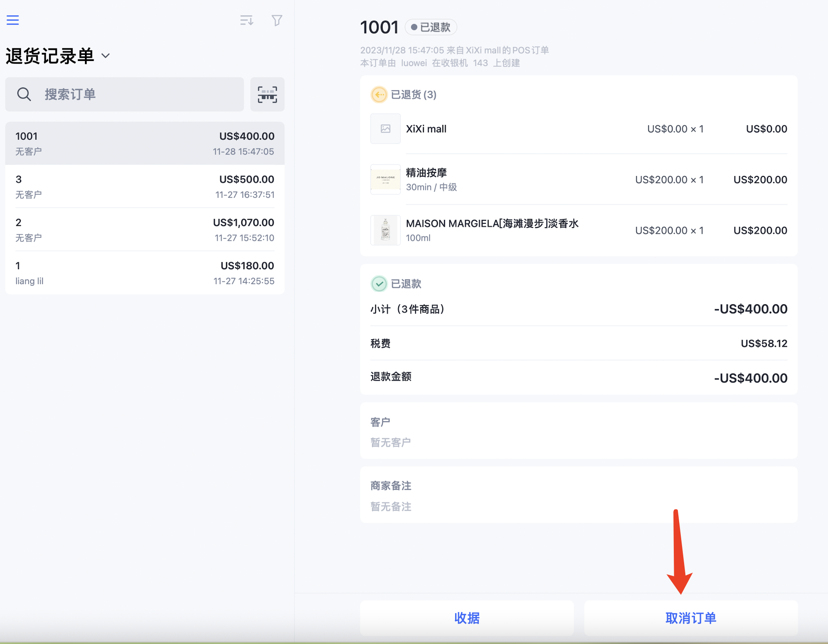Viewport: 828px width, 644px height.
Task: Click the 暂无备注 text
Action: (391, 506)
